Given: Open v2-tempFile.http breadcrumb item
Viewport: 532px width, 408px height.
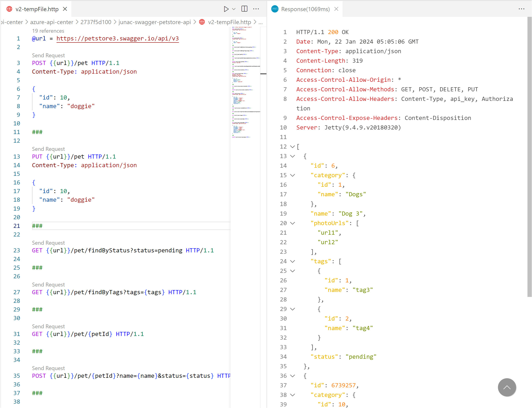Looking at the screenshot, I should coord(229,22).
